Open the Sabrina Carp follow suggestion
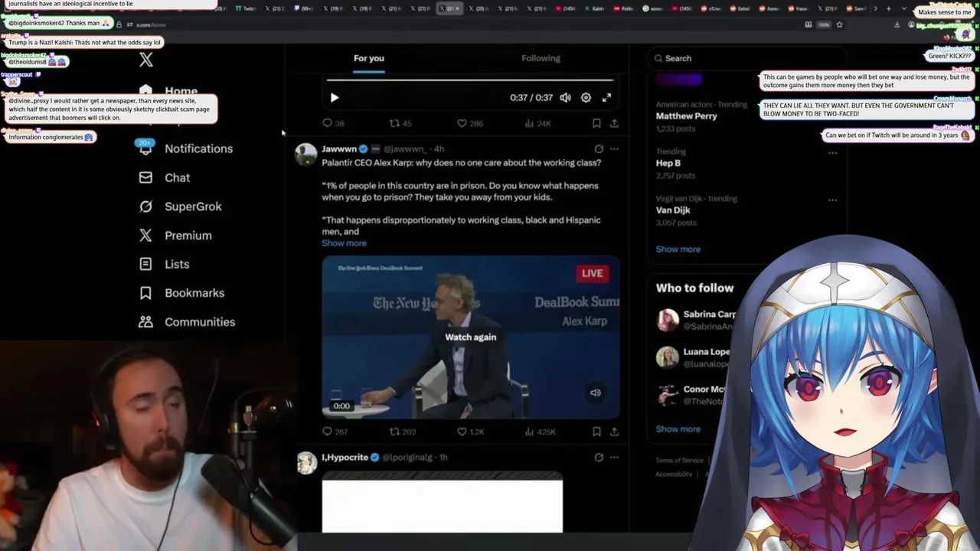 (x=697, y=320)
